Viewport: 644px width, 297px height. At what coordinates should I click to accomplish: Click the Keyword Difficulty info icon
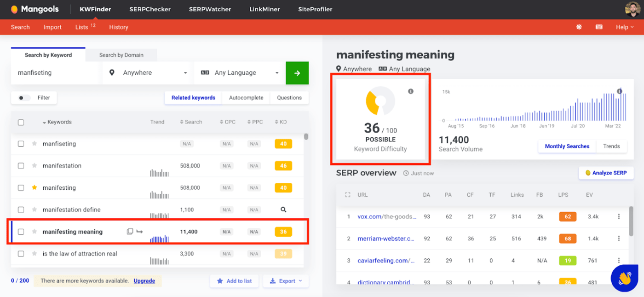coord(411,91)
